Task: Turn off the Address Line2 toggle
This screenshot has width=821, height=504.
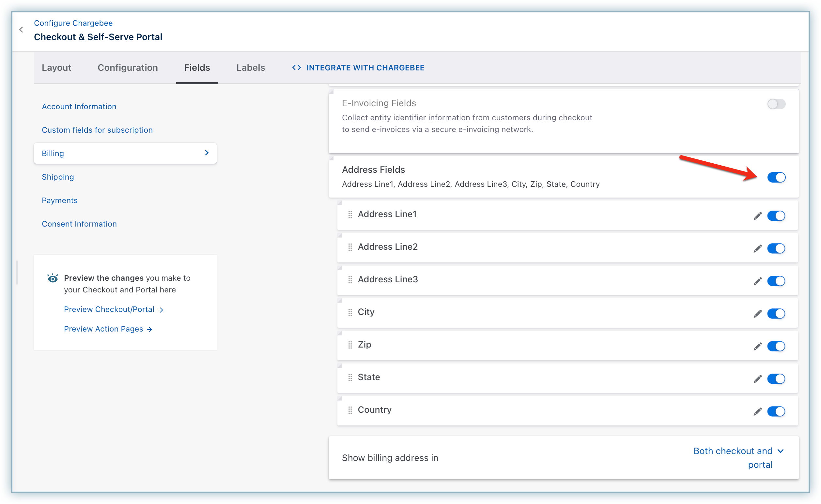Action: 776,248
